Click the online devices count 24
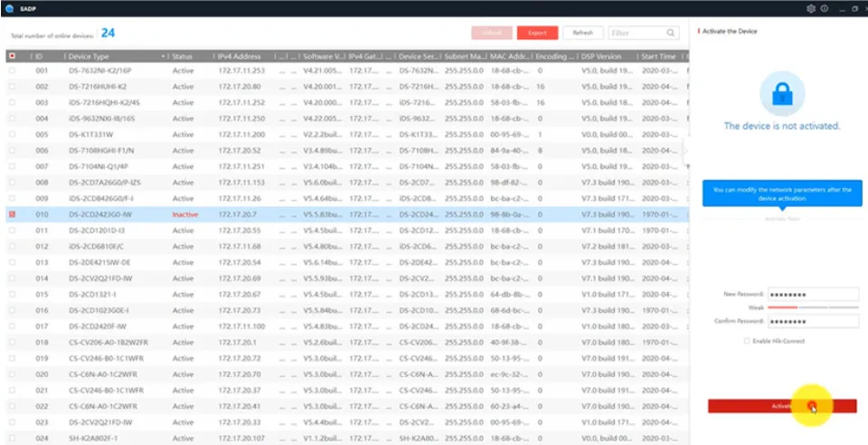The height and width of the screenshot is (445, 868). 108,33
